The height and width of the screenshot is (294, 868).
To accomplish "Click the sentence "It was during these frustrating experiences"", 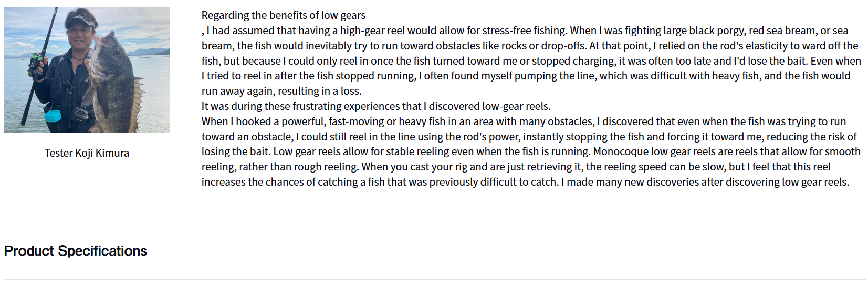I will click(376, 106).
